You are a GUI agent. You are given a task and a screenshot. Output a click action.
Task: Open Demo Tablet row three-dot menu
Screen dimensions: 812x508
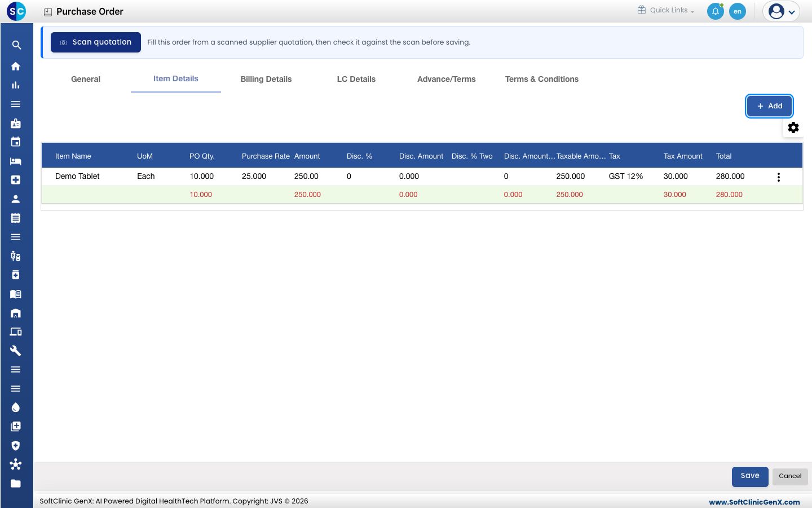point(779,177)
